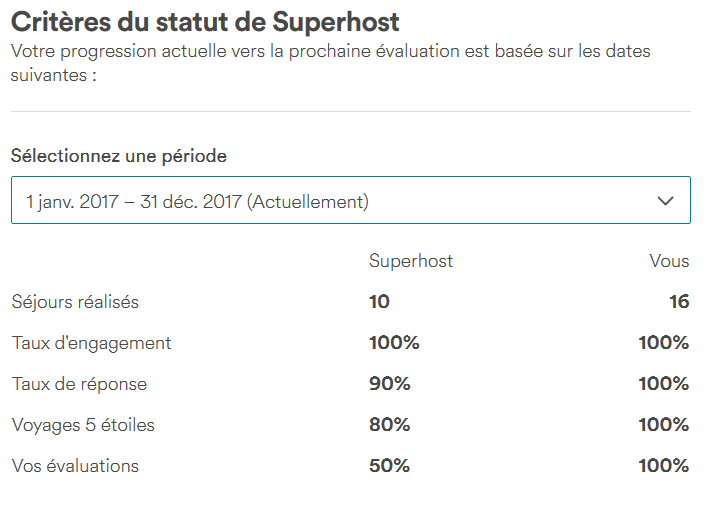Click your 100% value for Taux d'engagement
The height and width of the screenshot is (513, 709).
click(664, 343)
